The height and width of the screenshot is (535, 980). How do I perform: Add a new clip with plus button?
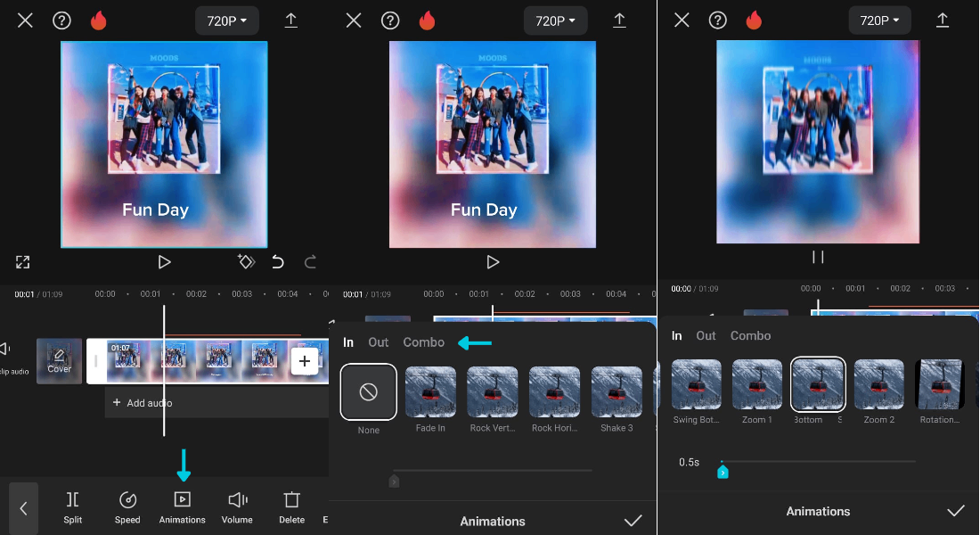pos(305,361)
